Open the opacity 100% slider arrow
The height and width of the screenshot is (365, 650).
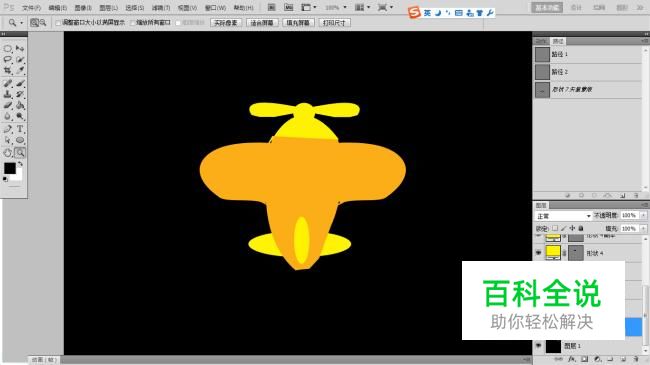coord(643,215)
